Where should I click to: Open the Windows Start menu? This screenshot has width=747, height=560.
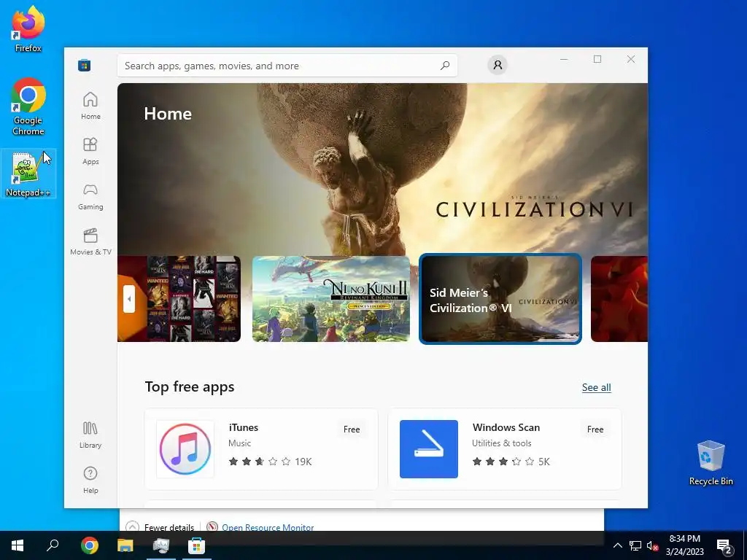18,545
